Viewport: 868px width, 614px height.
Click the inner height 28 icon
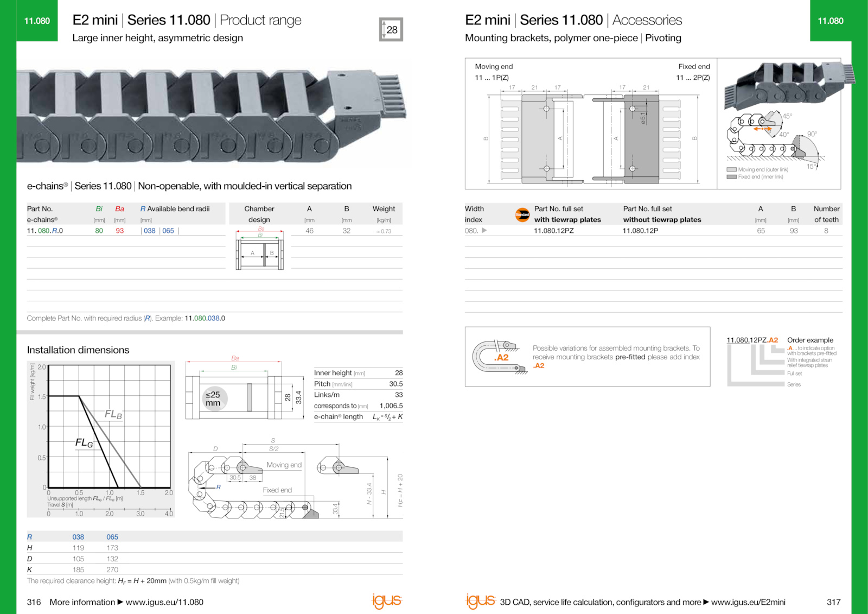click(391, 30)
